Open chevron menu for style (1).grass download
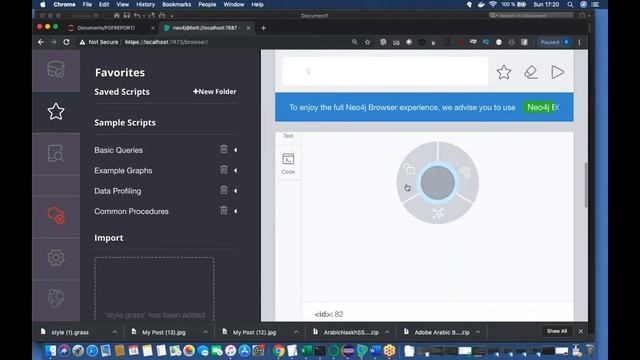Viewport: 640px width, 360px height. click(x=115, y=332)
